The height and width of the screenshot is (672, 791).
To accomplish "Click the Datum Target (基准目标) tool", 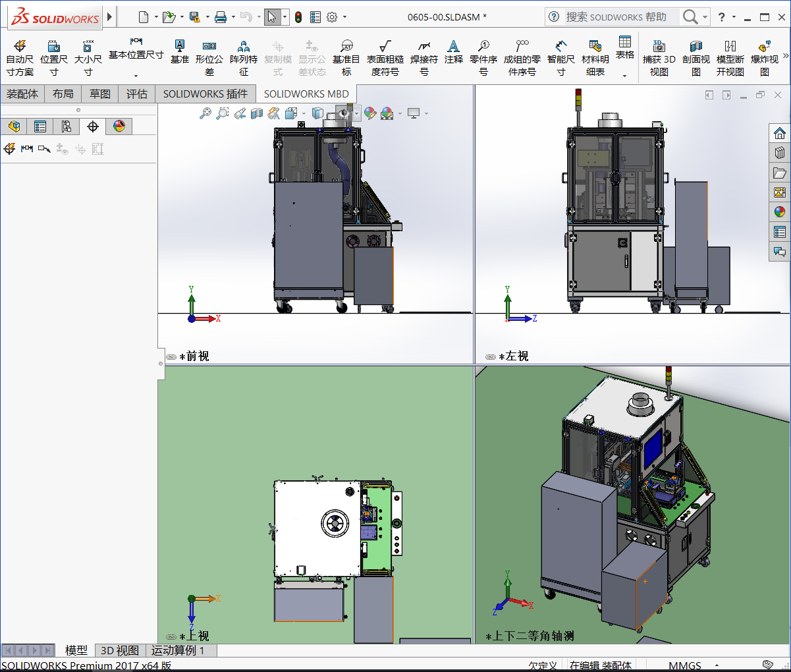I will [x=346, y=58].
